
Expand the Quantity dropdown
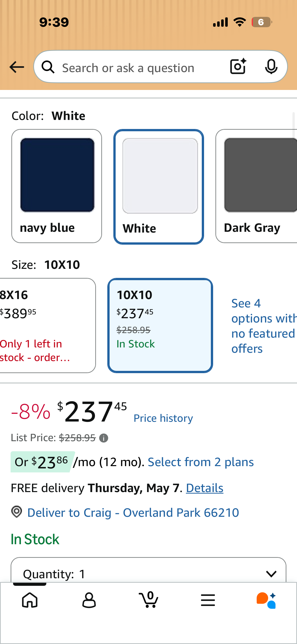pos(148,573)
